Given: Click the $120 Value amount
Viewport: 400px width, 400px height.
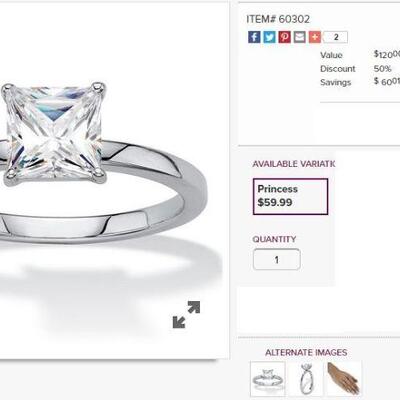Looking at the screenshot, I should pyautogui.click(x=387, y=54).
